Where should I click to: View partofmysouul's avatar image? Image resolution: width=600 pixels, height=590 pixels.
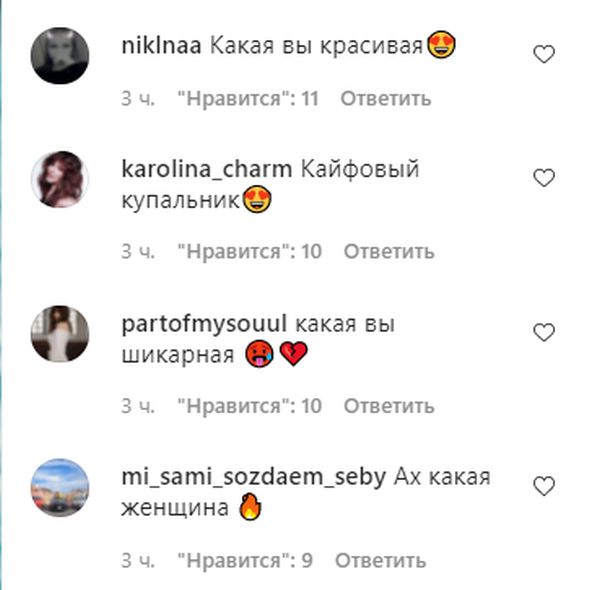click(x=60, y=334)
